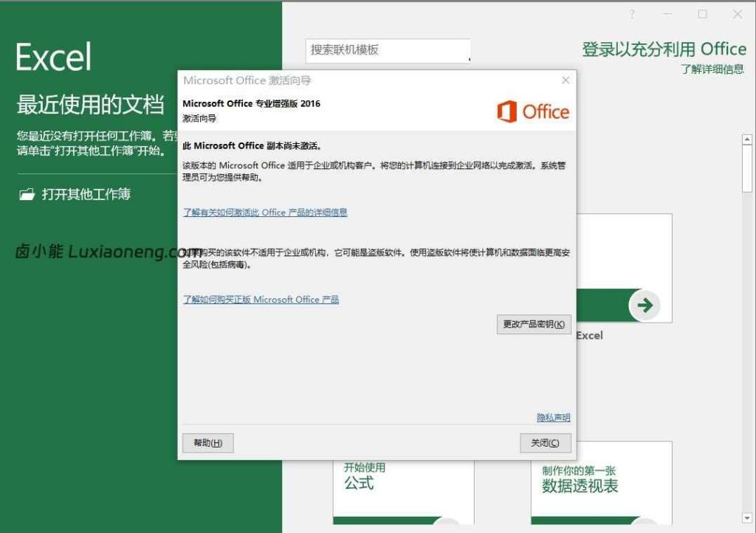Minimize the Excel window

point(667,15)
